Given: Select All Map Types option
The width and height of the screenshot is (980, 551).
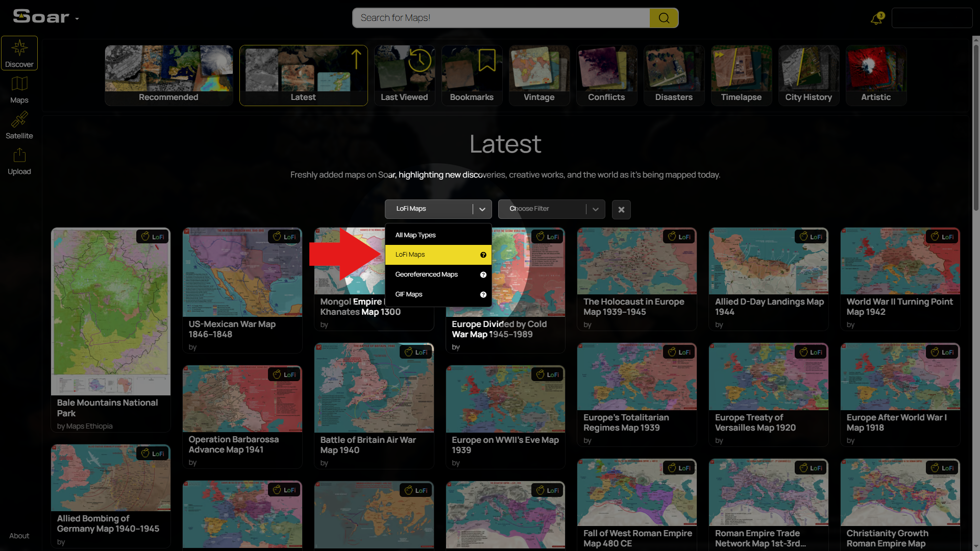Looking at the screenshot, I should 415,235.
